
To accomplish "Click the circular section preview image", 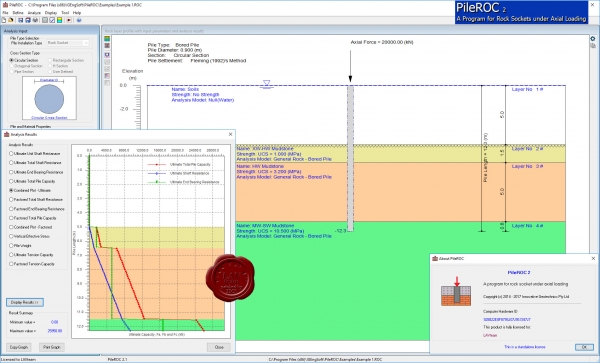I will point(49,99).
